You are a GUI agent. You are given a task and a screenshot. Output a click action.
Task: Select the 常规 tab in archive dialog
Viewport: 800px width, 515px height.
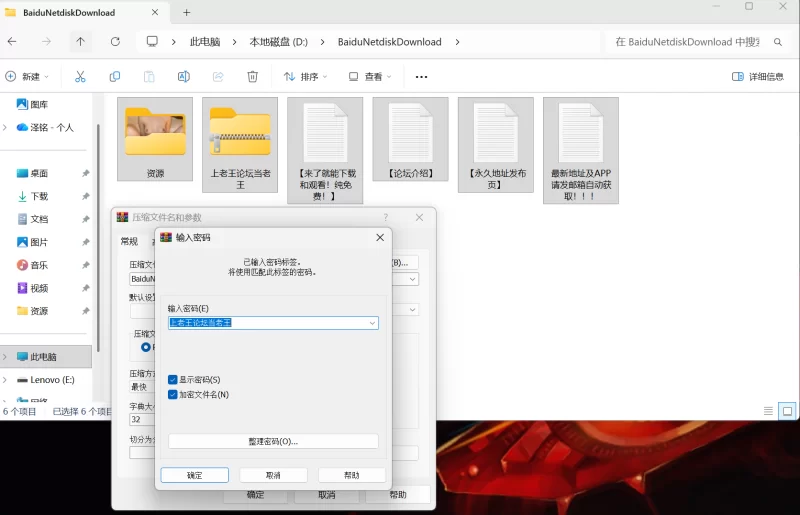(129, 241)
